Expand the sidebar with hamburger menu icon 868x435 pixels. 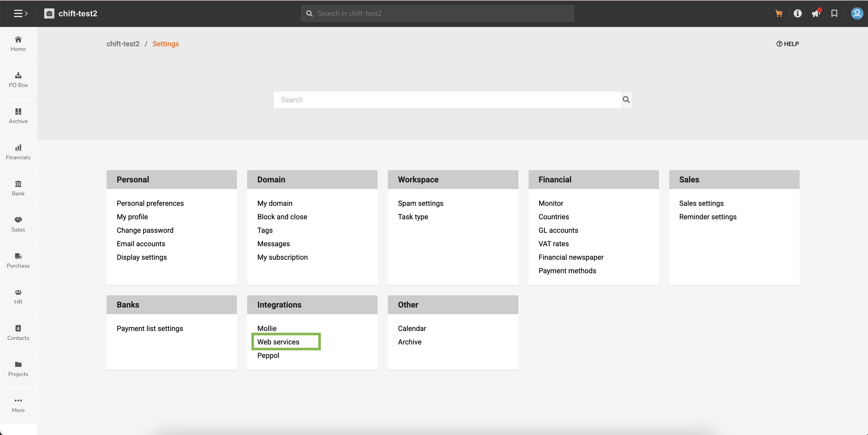pyautogui.click(x=20, y=13)
